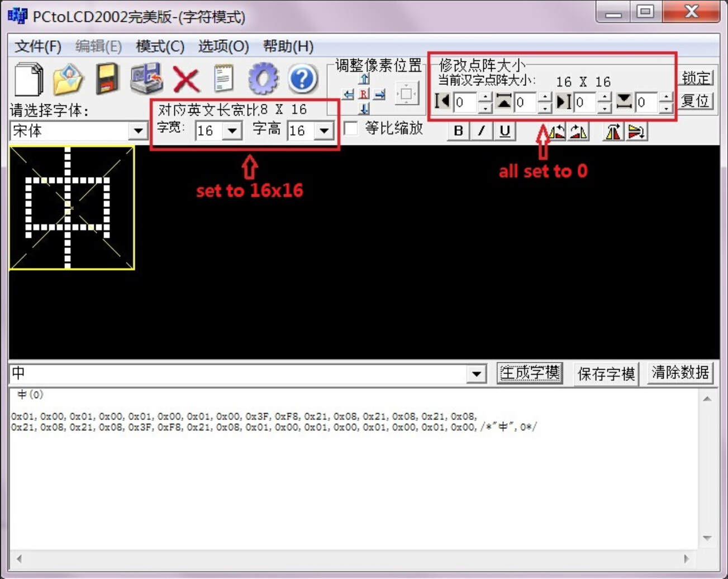
Task: Click the open folder icon
Action: [x=68, y=79]
